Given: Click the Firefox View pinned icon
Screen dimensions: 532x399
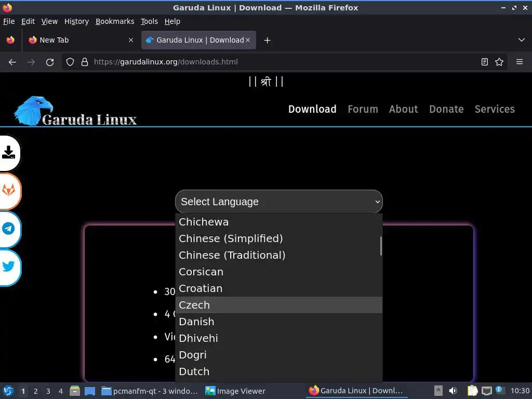Looking at the screenshot, I should (10, 40).
